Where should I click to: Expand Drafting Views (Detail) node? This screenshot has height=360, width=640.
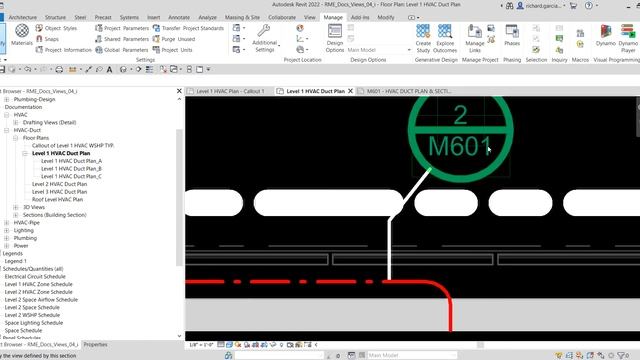click(16, 122)
